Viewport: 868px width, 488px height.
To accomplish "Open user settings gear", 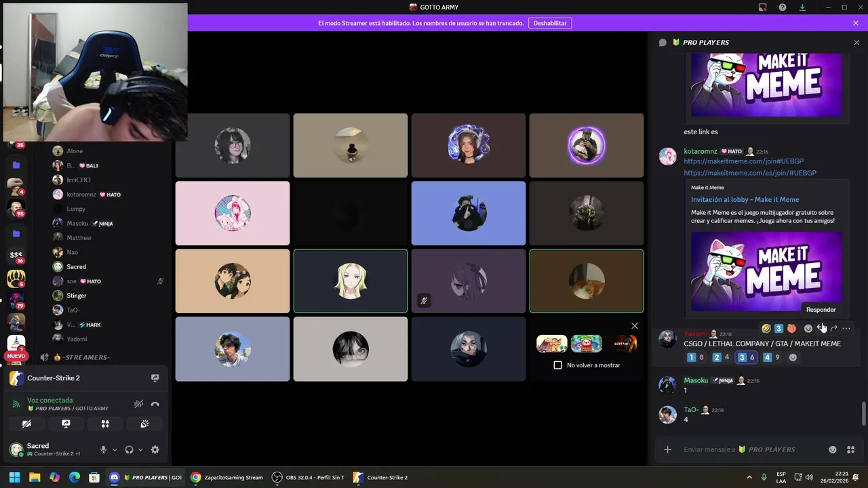I will click(x=155, y=449).
